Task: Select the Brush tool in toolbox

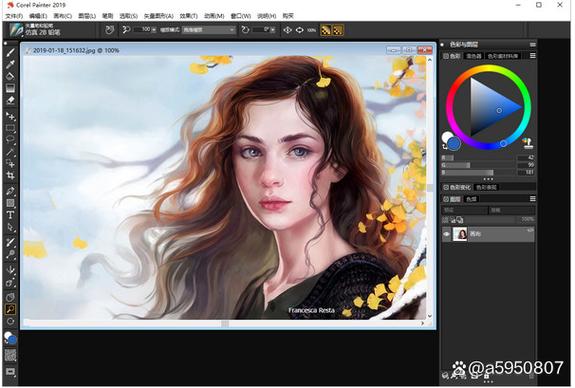Action: point(10,53)
